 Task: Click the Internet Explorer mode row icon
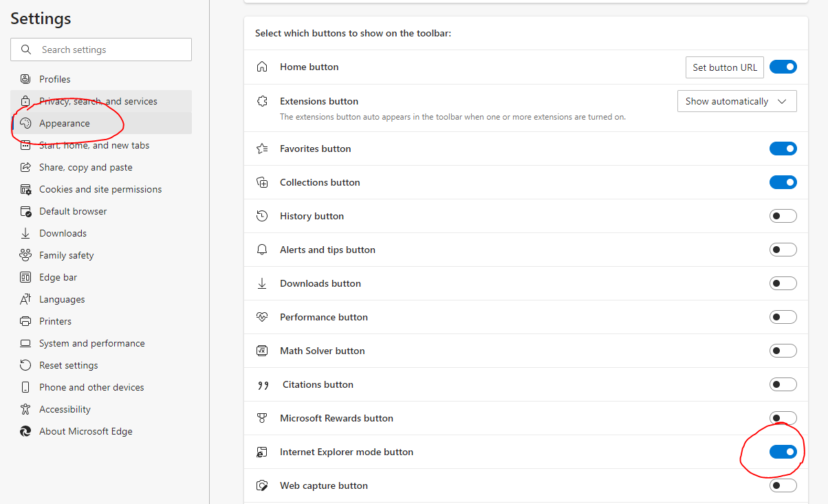point(261,452)
